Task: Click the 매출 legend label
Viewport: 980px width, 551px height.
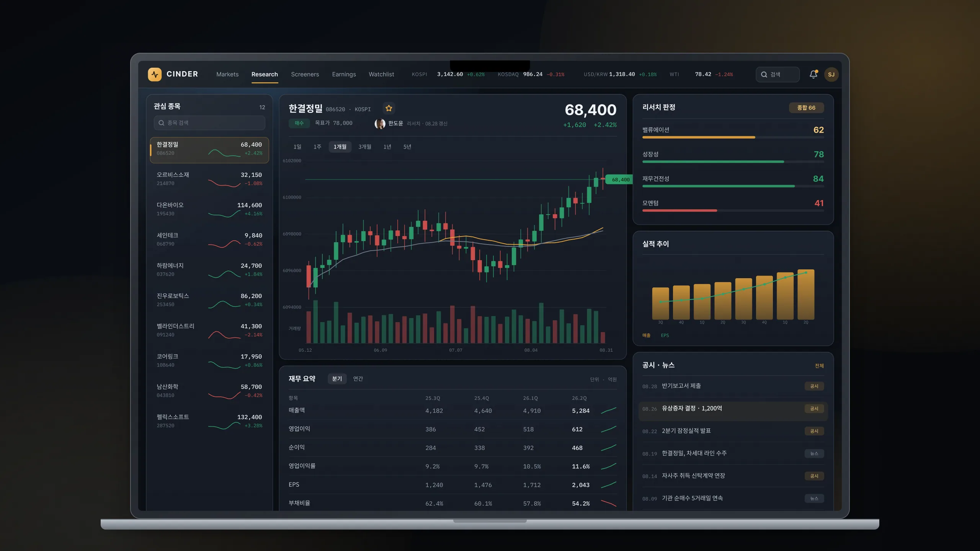Action: (646, 336)
